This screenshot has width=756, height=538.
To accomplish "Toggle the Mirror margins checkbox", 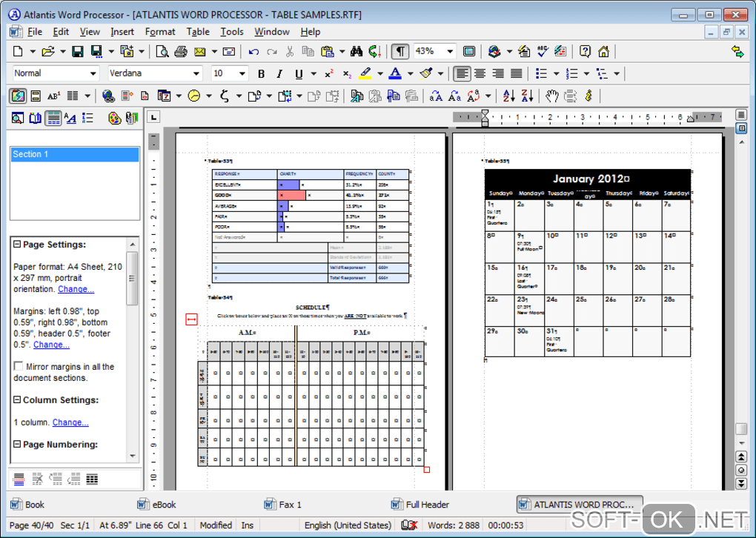I will (19, 366).
